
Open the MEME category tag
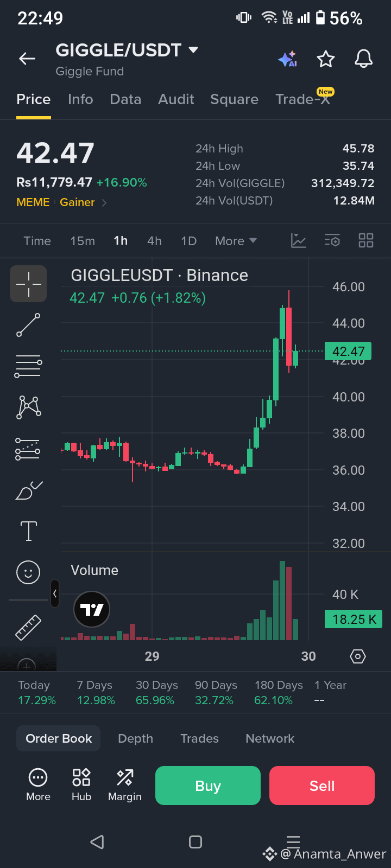pos(33,202)
